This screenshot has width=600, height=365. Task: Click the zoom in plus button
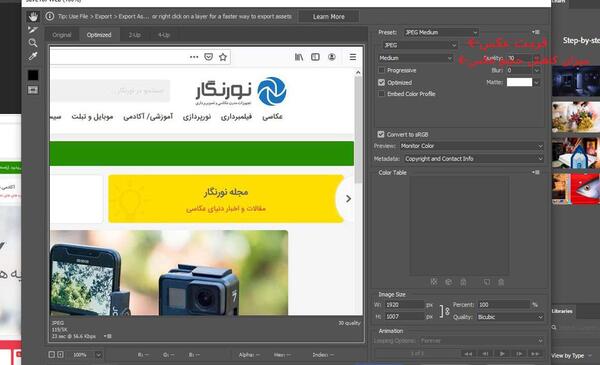pos(60,355)
